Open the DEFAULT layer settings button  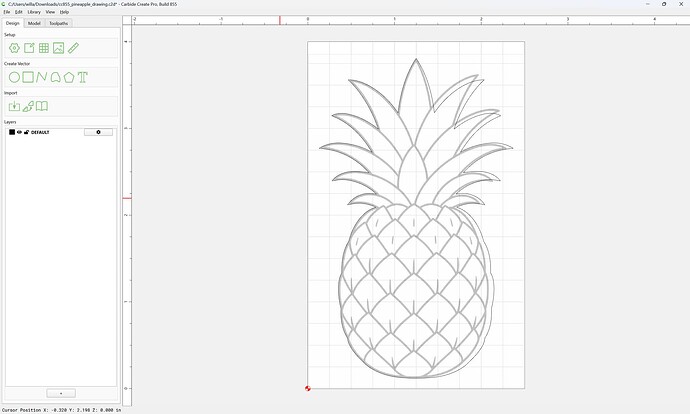[98, 132]
